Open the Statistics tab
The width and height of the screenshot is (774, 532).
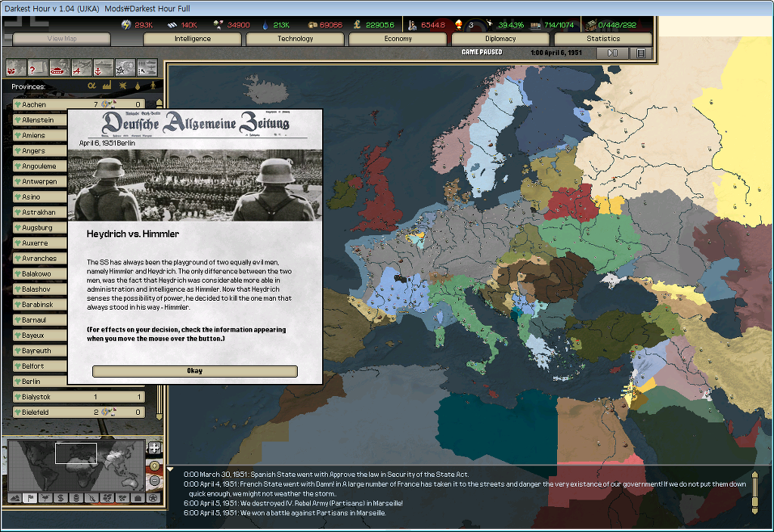[603, 39]
